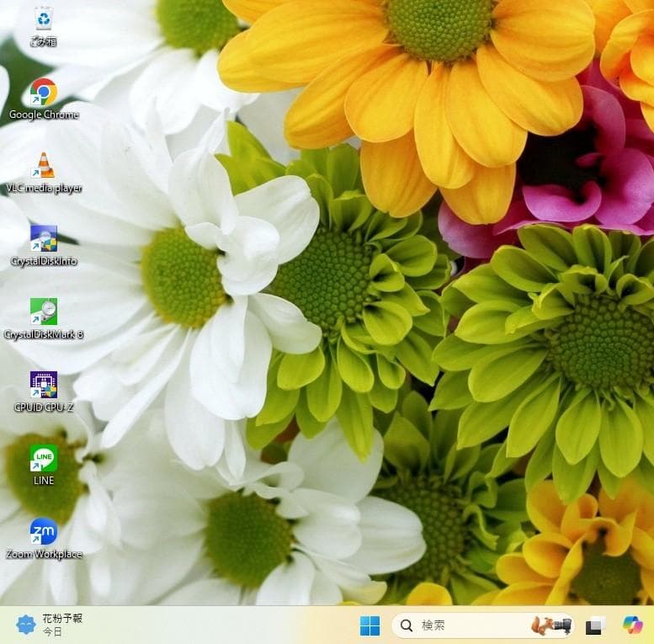Click the '今日' text in weather widget
The image size is (654, 644).
tap(52, 631)
